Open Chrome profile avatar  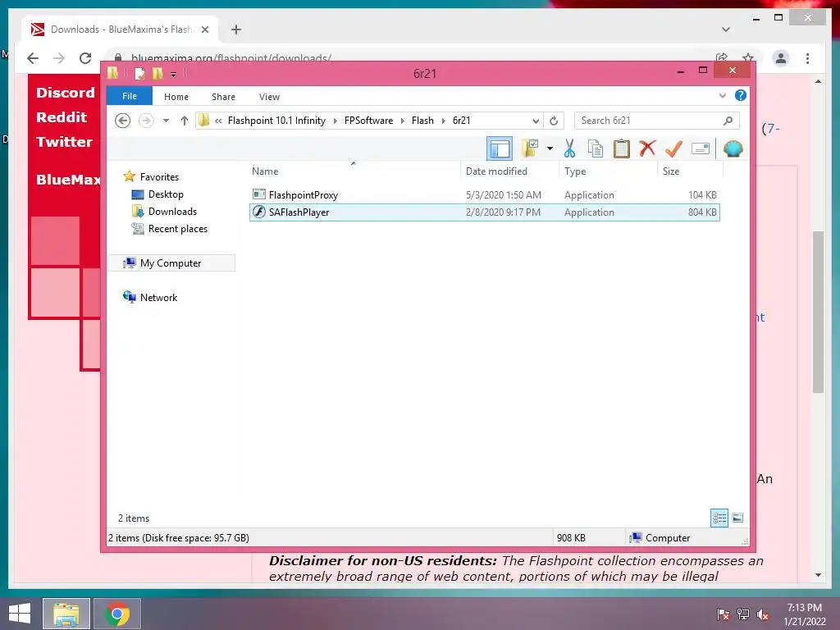pyautogui.click(x=781, y=58)
